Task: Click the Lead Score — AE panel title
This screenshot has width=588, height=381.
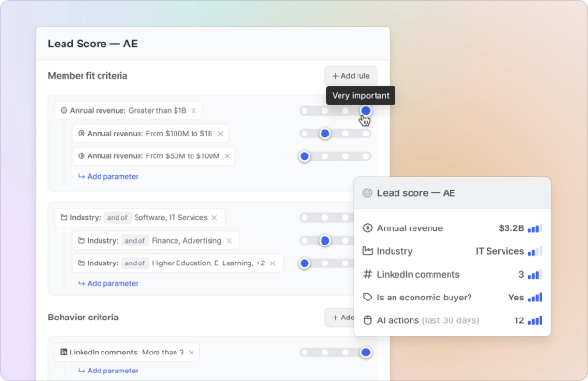Action: tap(93, 44)
